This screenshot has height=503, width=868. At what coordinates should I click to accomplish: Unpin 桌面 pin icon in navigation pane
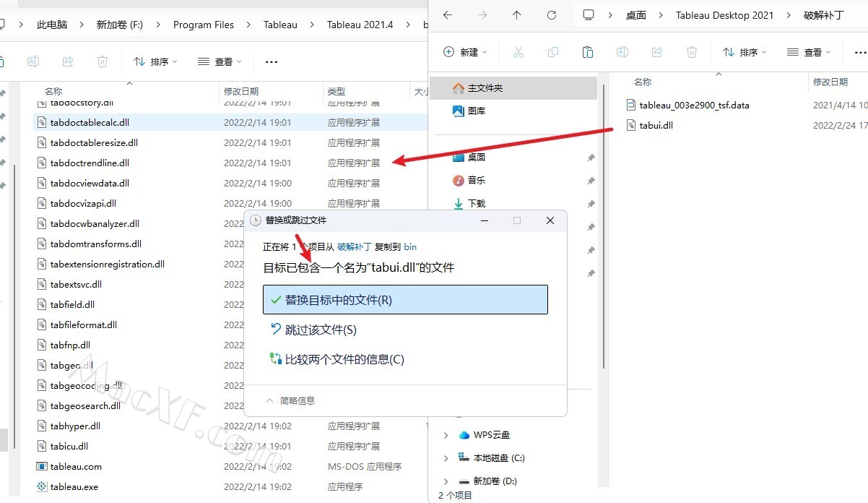coord(591,158)
